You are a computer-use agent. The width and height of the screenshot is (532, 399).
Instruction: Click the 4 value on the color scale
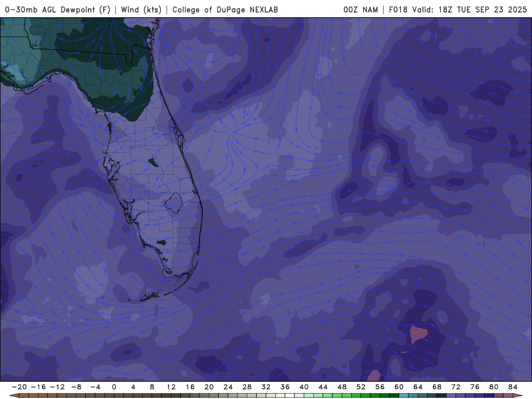(133, 387)
